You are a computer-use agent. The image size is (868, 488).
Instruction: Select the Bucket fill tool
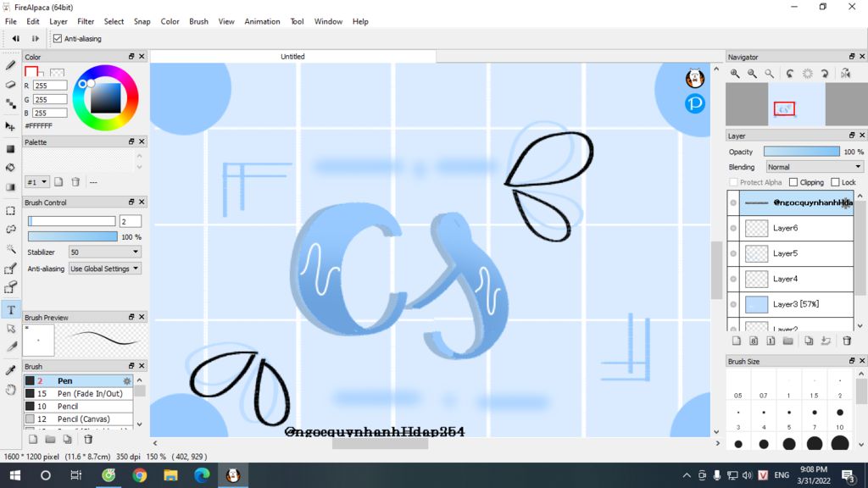click(x=10, y=167)
